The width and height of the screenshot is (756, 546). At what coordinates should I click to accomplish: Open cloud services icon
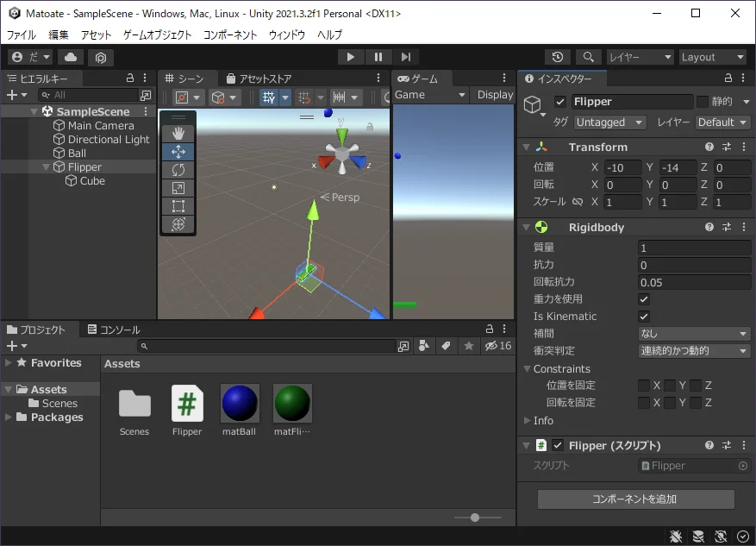(x=71, y=57)
